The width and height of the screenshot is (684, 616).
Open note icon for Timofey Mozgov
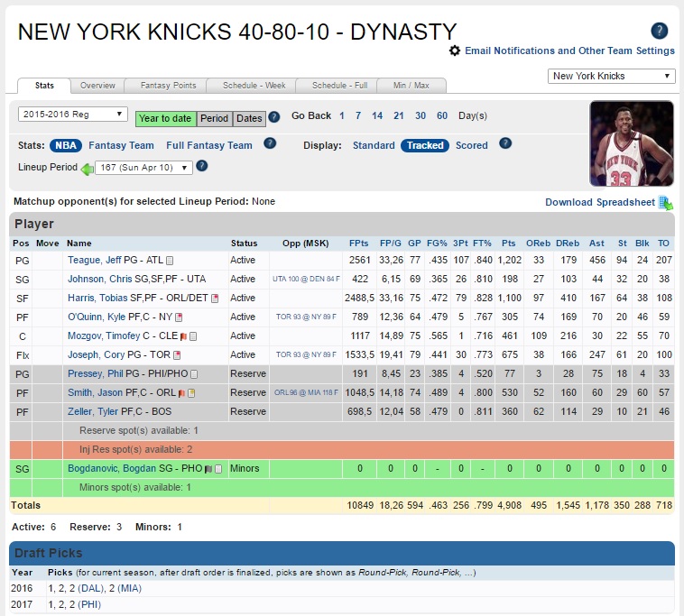pos(193,336)
